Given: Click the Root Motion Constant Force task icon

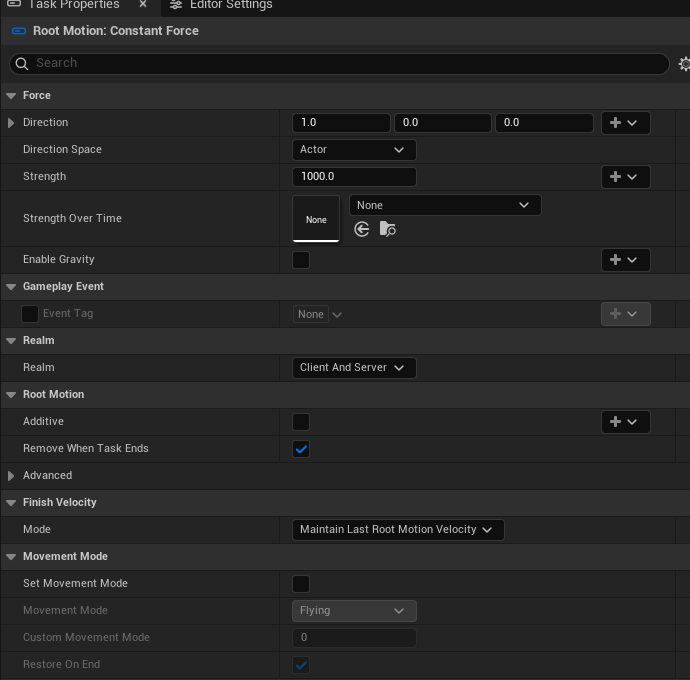Looking at the screenshot, I should 19,31.
